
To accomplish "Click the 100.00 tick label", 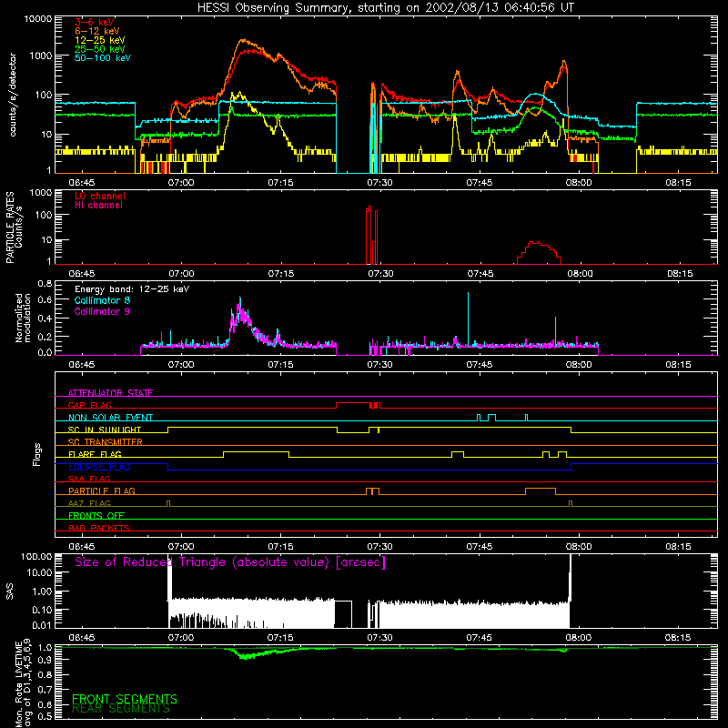I will pyautogui.click(x=36, y=556).
